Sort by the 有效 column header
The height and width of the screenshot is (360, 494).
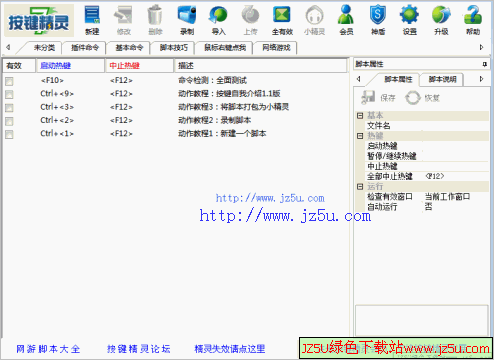tap(19, 66)
